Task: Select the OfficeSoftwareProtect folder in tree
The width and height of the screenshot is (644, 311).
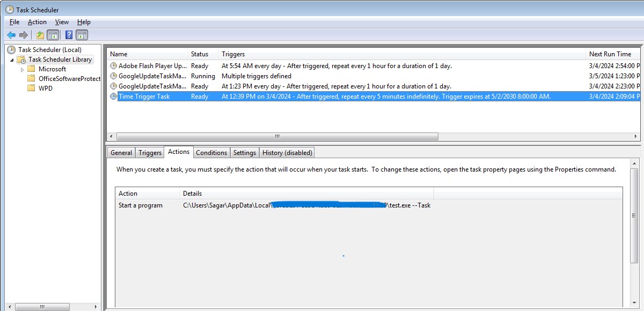Action: click(x=69, y=79)
